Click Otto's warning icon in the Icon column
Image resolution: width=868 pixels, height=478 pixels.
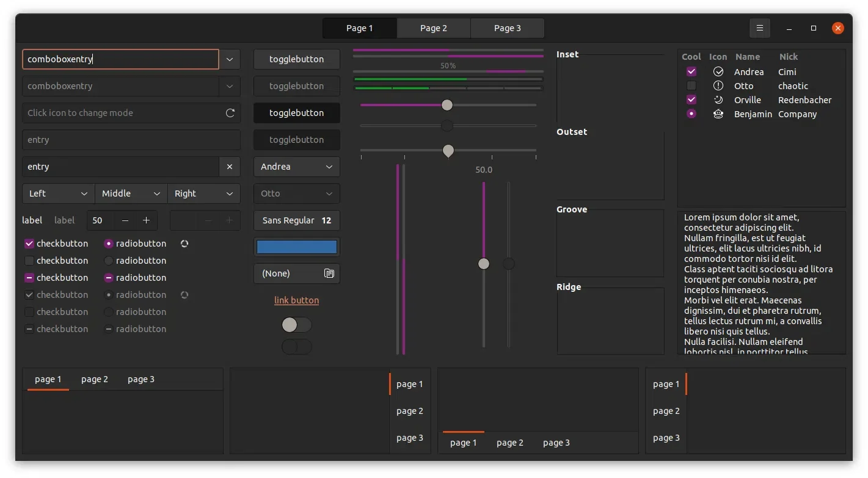[x=718, y=85]
